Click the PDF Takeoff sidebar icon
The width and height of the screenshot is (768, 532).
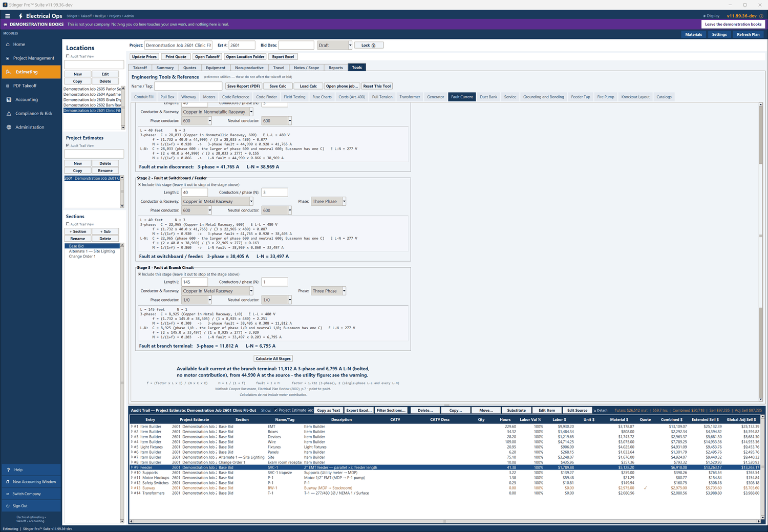[x=8, y=86]
